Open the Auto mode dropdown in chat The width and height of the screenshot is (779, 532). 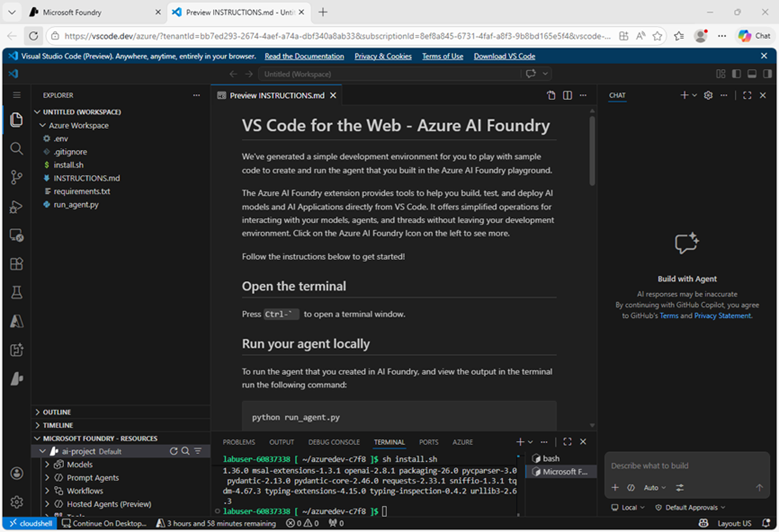pyautogui.click(x=654, y=487)
